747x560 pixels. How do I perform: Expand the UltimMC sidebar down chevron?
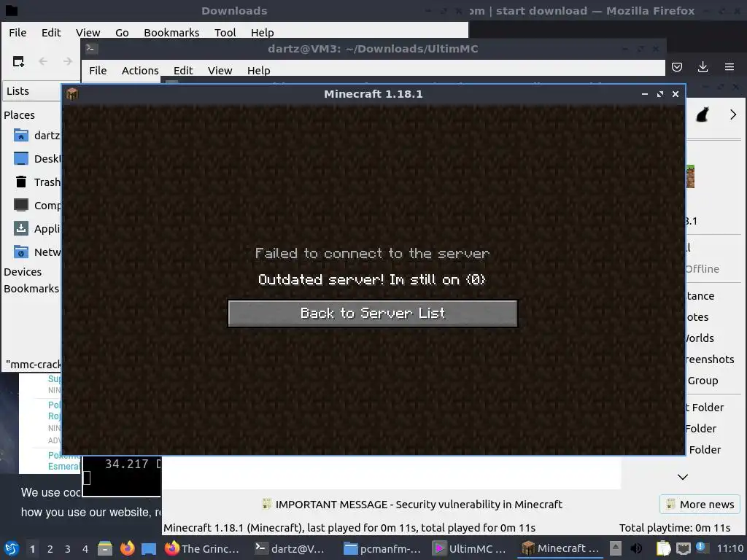pos(683,477)
